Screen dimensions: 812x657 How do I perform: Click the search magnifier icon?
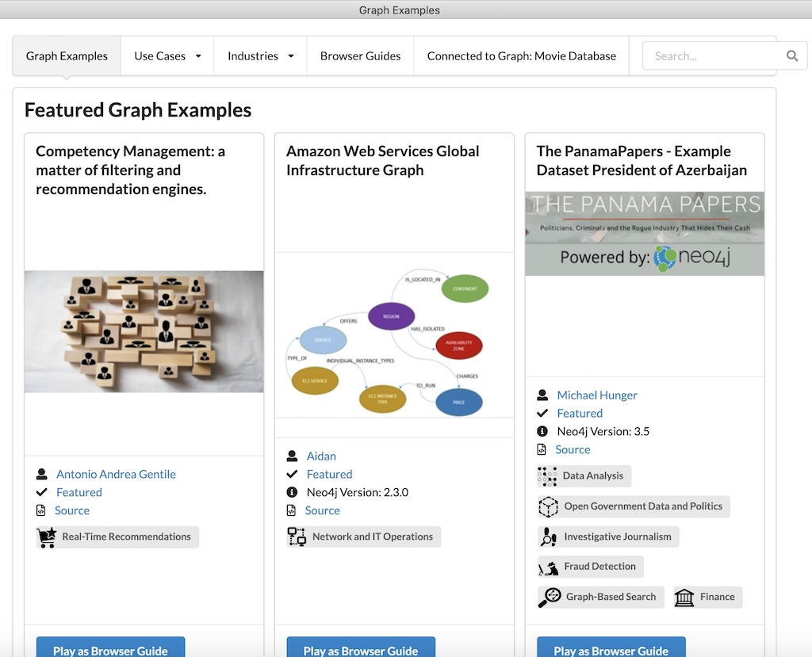792,55
